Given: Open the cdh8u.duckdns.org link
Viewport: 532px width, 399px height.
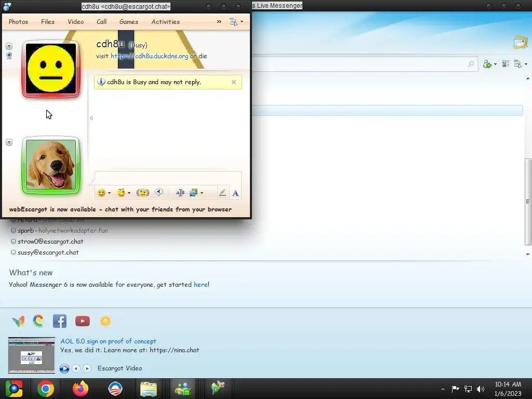Looking at the screenshot, I should (x=149, y=56).
